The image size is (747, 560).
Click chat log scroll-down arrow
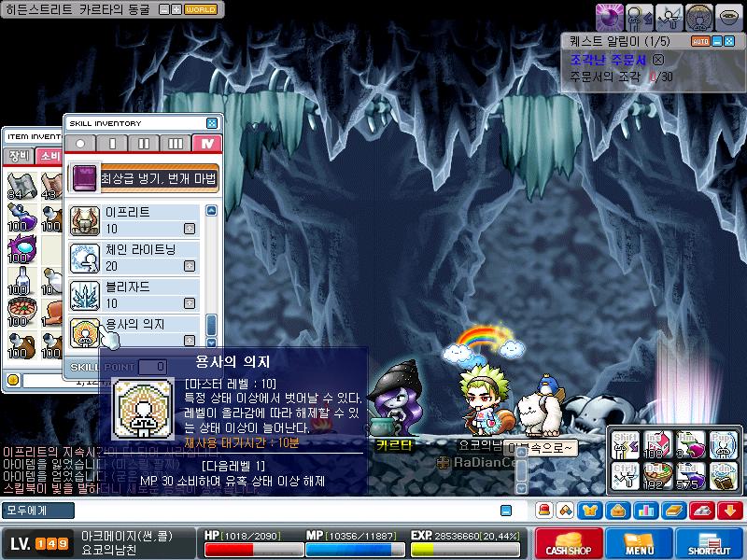pos(522,488)
